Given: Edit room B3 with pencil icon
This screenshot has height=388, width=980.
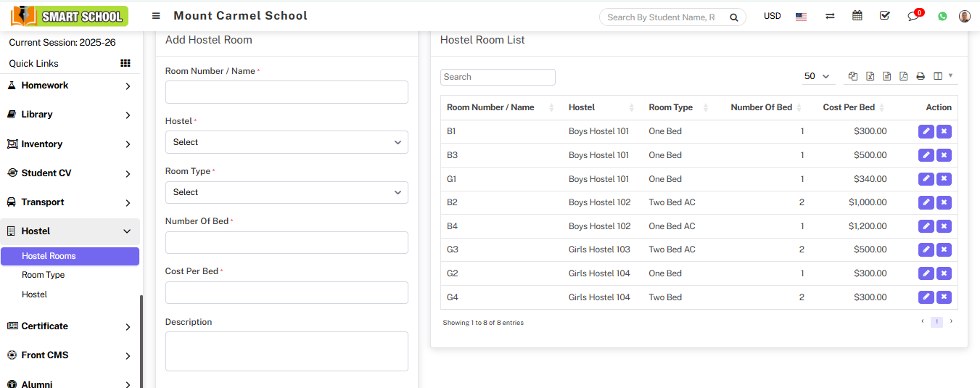Looking at the screenshot, I should pyautogui.click(x=926, y=155).
